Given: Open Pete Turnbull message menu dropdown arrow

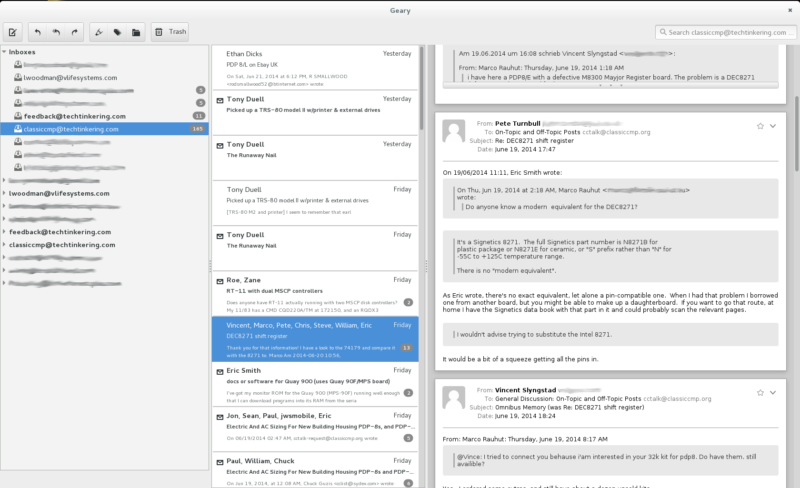Looking at the screenshot, I should pos(773,126).
